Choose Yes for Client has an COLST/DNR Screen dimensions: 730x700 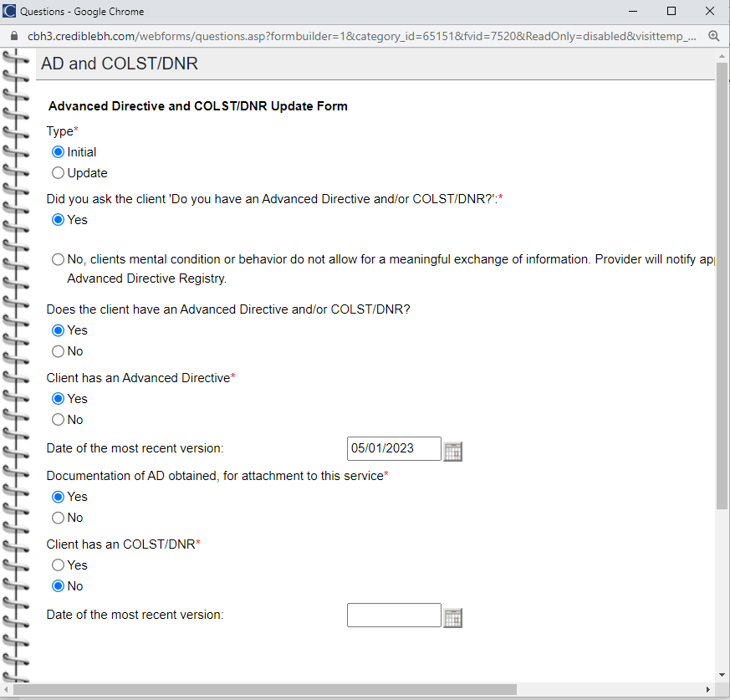pos(58,565)
